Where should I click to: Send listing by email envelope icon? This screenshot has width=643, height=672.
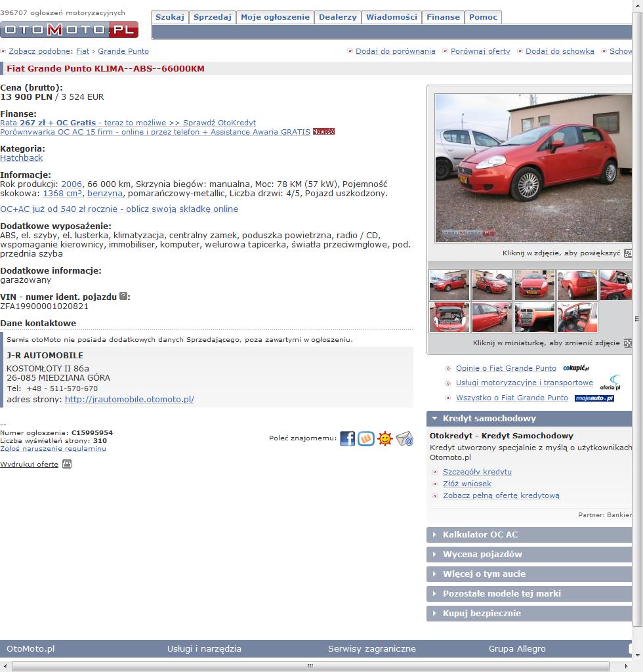[x=404, y=438]
